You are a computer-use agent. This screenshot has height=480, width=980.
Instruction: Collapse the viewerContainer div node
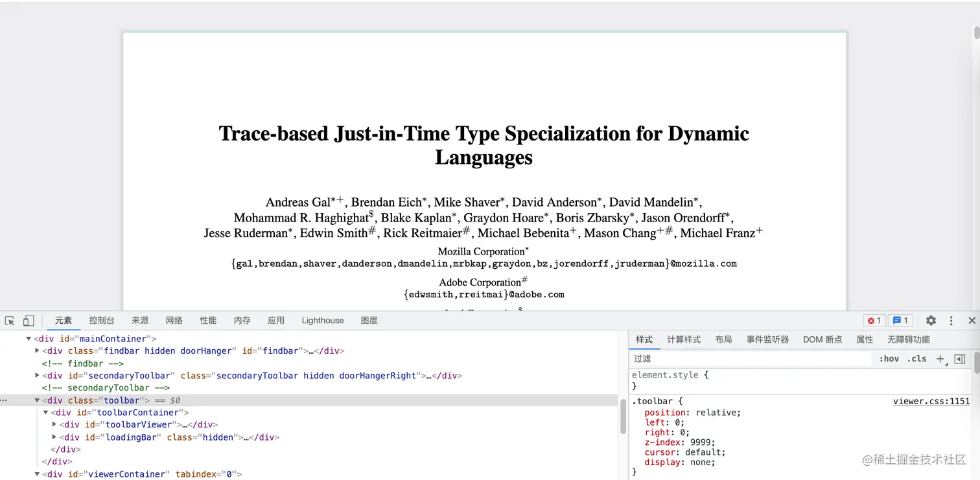point(37,474)
